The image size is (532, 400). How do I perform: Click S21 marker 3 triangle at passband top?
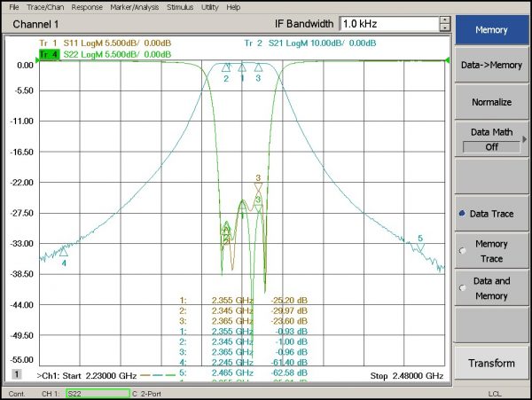click(258, 67)
